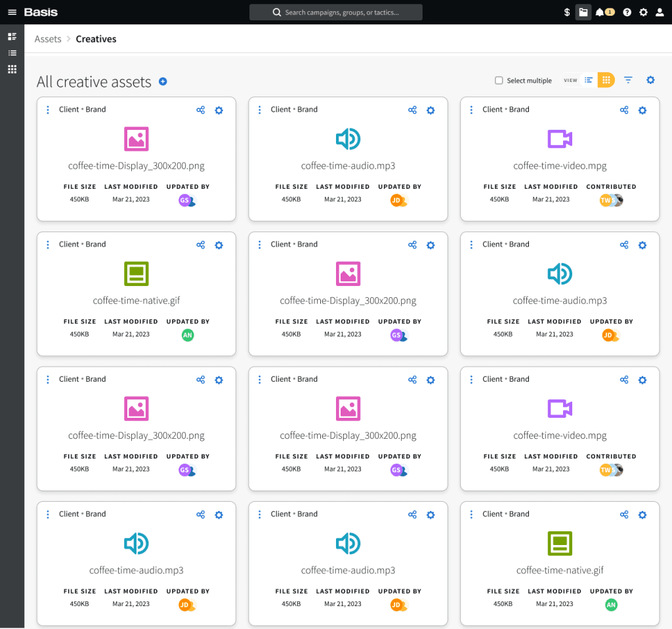The image size is (672, 629).
Task: Open notifications bell in top bar
Action: pyautogui.click(x=599, y=12)
